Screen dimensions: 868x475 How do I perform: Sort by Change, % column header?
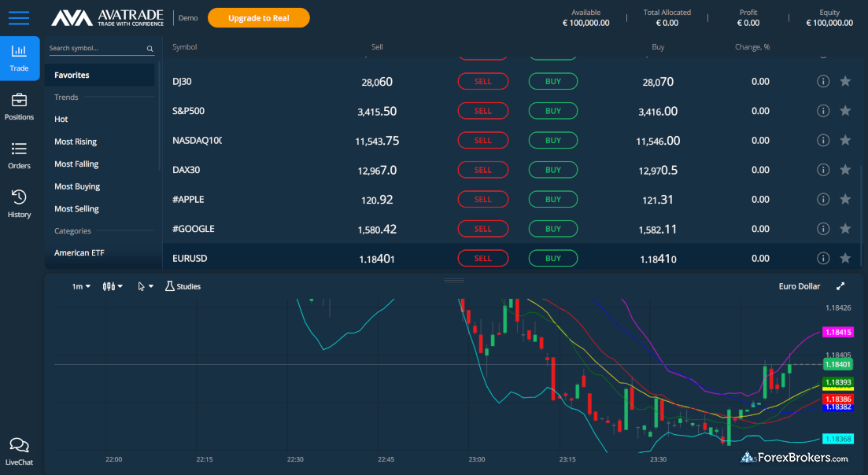tap(752, 47)
